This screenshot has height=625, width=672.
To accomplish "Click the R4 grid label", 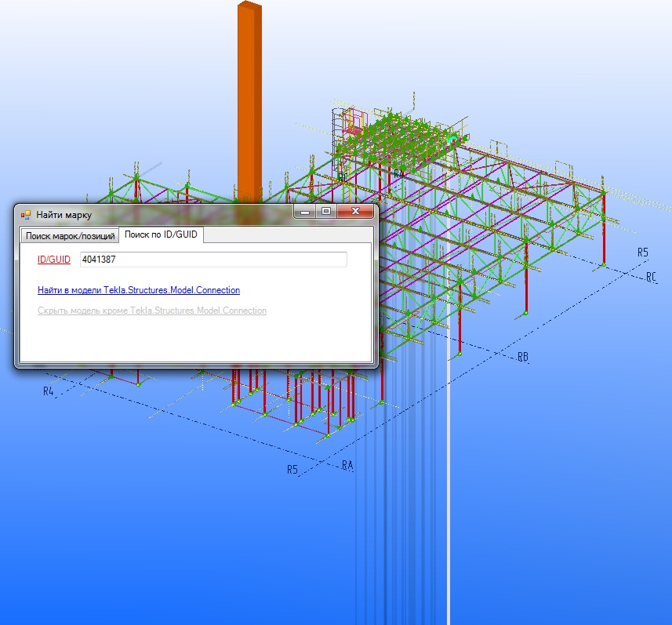I will (x=49, y=391).
